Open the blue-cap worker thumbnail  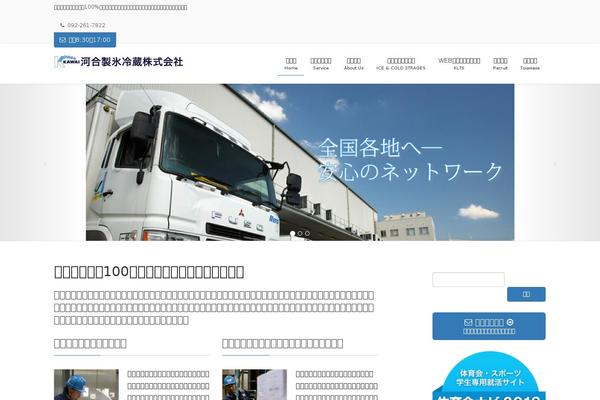86,384
